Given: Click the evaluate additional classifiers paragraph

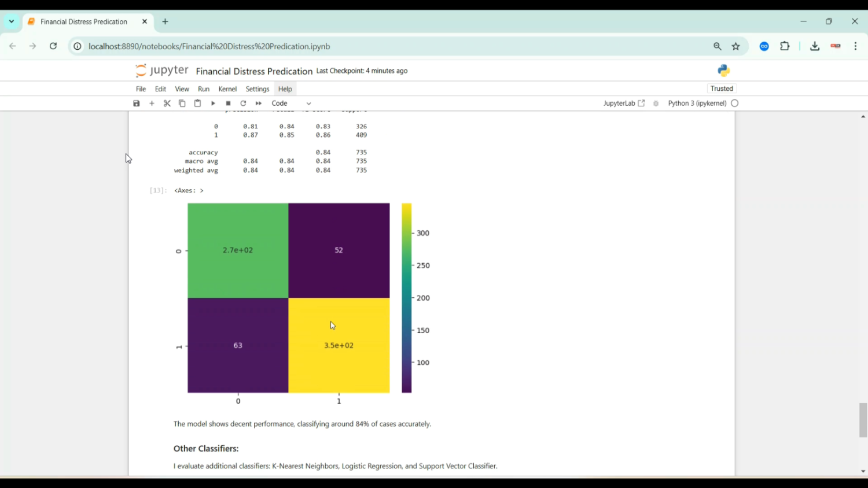Looking at the screenshot, I should pyautogui.click(x=336, y=466).
